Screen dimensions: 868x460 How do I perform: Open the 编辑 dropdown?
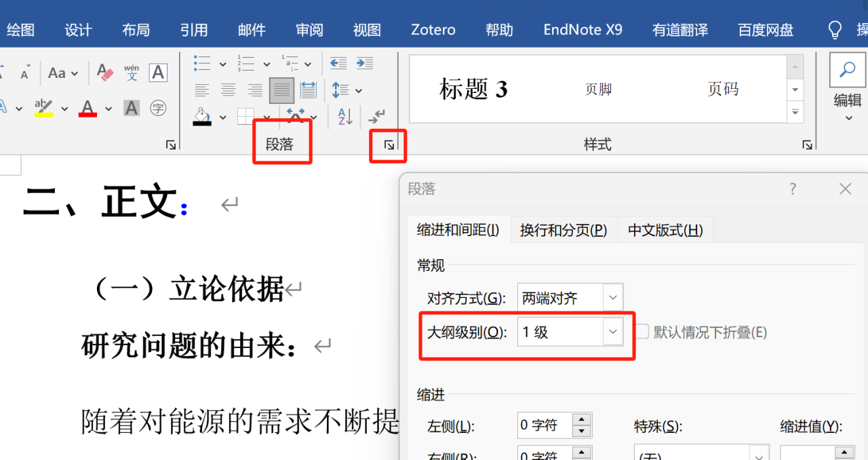(x=848, y=108)
